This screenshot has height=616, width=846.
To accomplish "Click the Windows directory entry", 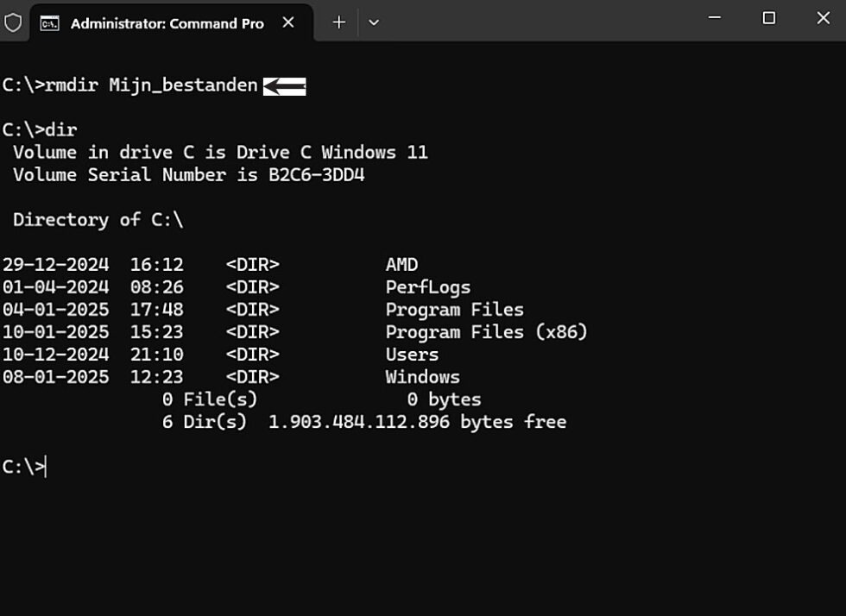I will [422, 376].
